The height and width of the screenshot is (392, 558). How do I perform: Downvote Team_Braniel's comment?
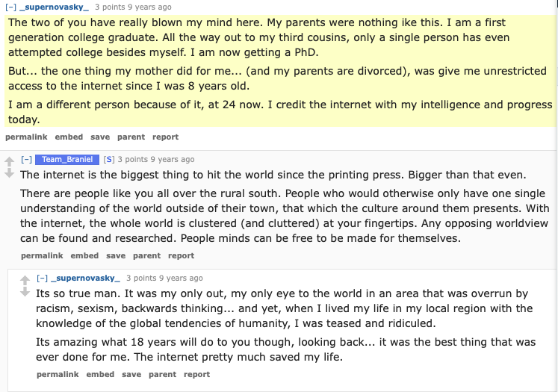[x=9, y=173]
